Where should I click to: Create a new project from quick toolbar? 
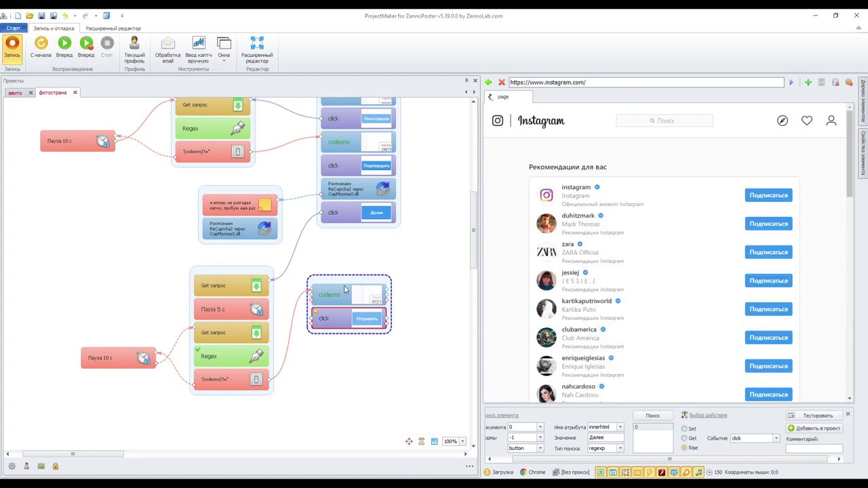pyautogui.click(x=18, y=16)
